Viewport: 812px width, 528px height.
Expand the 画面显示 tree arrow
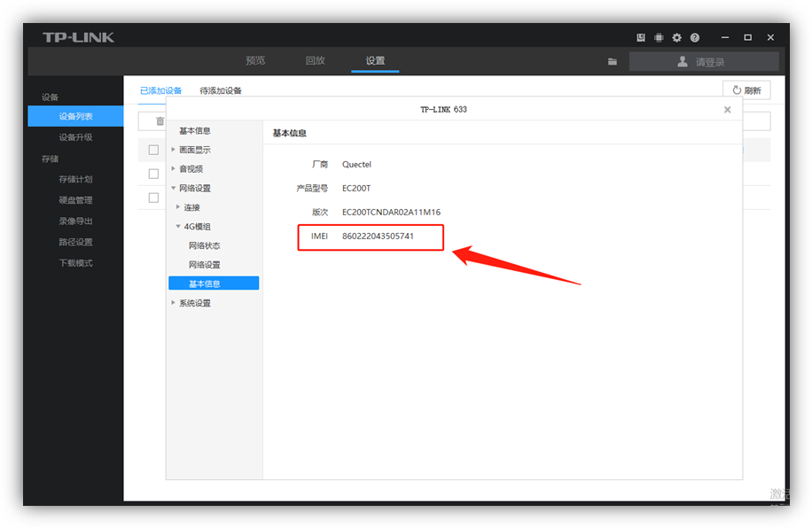[173, 149]
